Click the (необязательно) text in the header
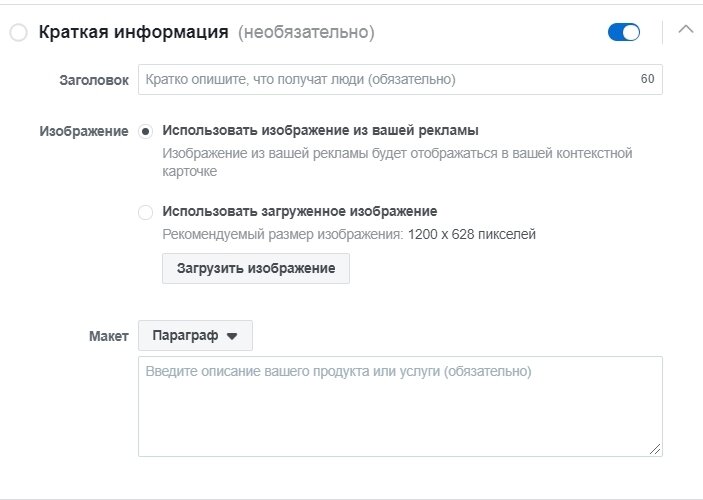Image resolution: width=703 pixels, height=500 pixels. click(306, 32)
